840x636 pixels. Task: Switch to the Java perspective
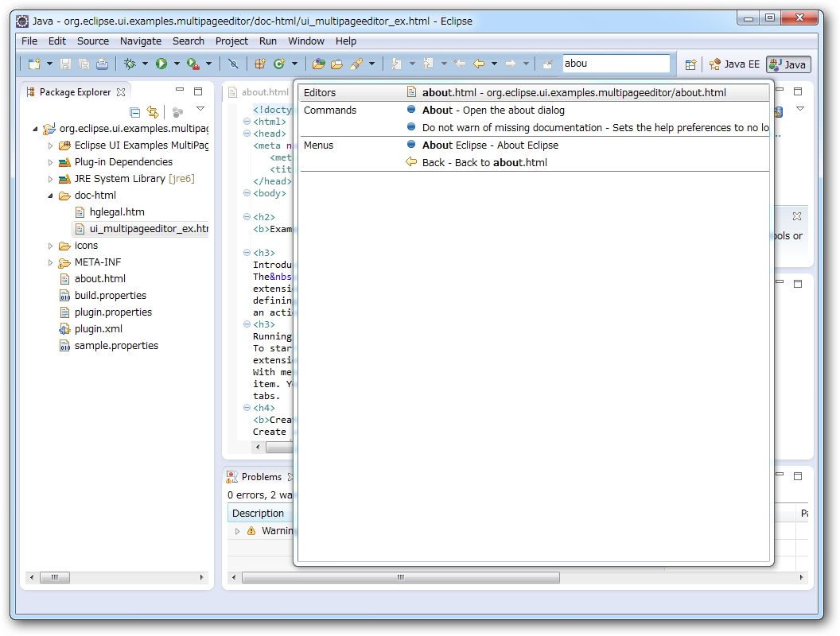(x=787, y=64)
